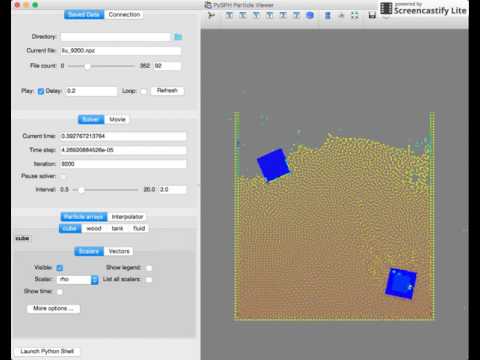Enable the List all scalars checkbox

pyautogui.click(x=149, y=280)
